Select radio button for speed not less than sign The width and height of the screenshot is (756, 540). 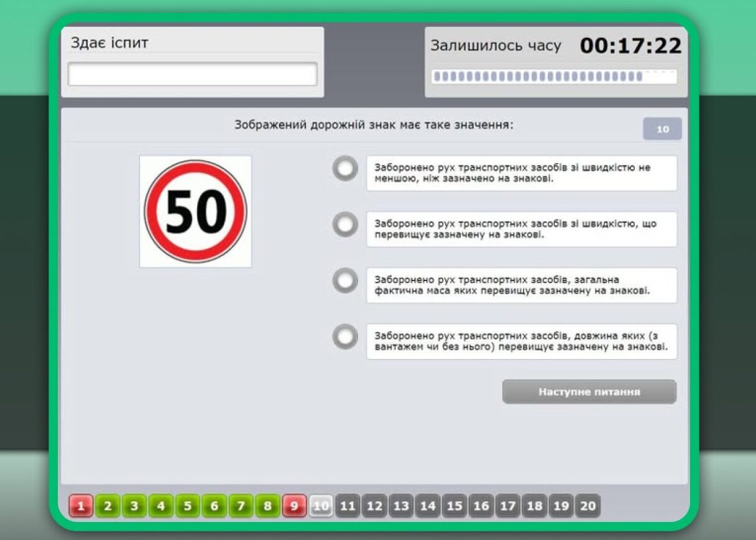(x=345, y=169)
